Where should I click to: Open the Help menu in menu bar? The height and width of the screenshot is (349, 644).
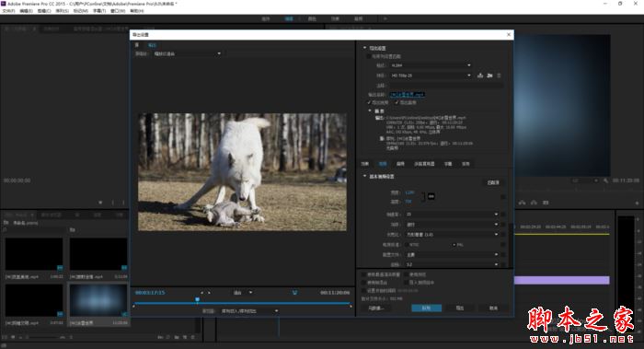point(137,11)
